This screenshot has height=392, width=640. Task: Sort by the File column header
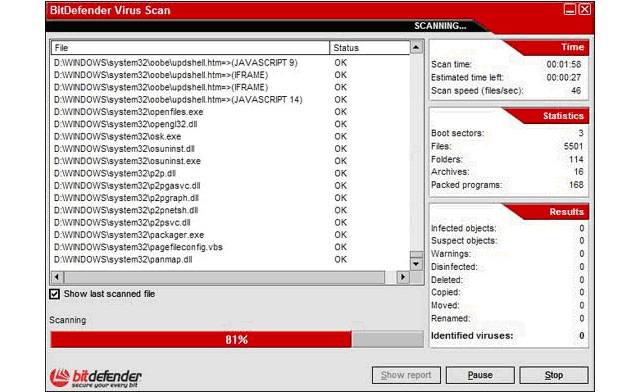[190, 48]
